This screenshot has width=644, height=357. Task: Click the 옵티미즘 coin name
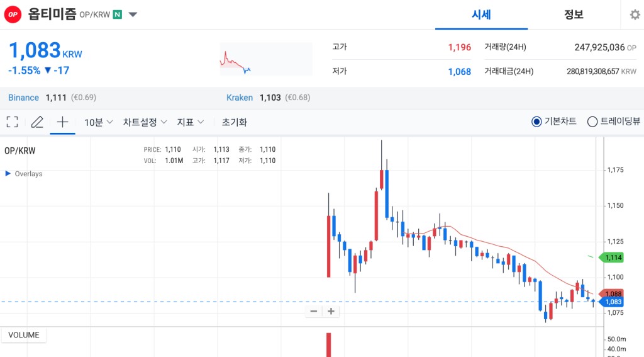[52, 14]
